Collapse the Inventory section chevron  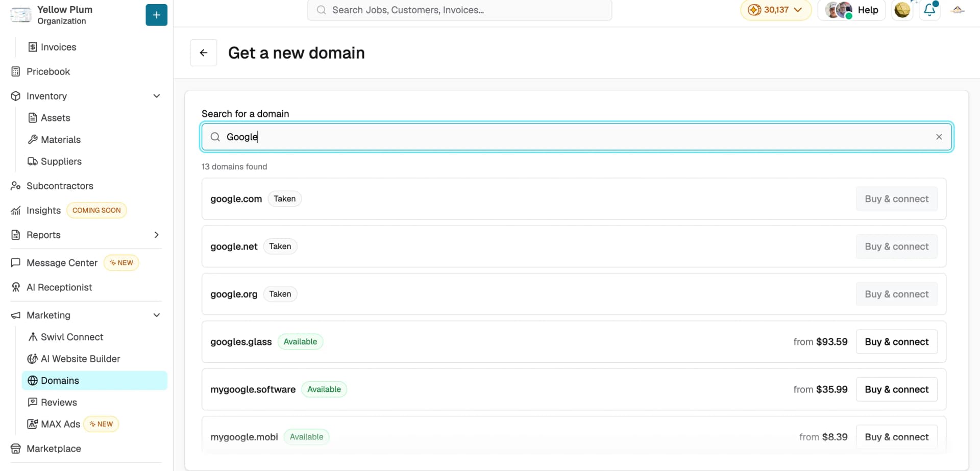pos(157,96)
